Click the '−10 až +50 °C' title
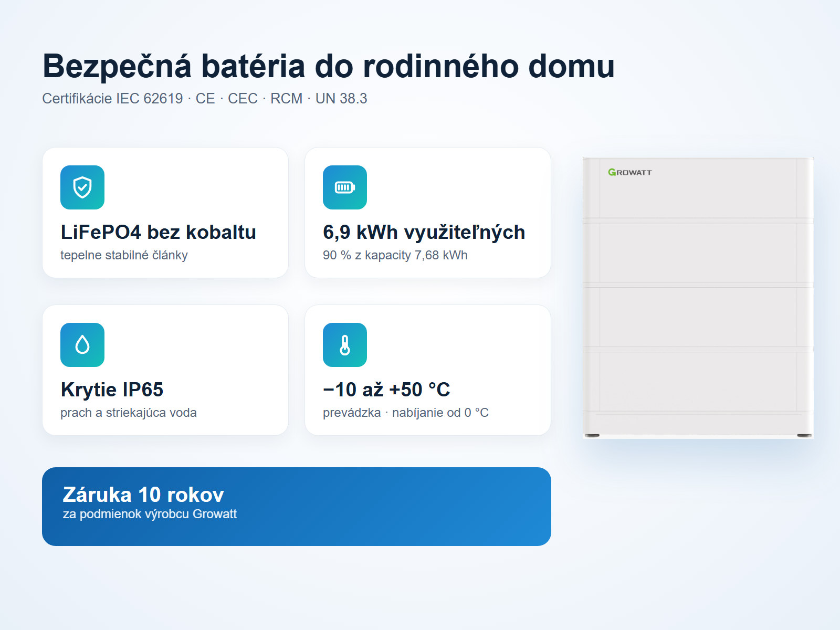840x630 pixels. 386,390
